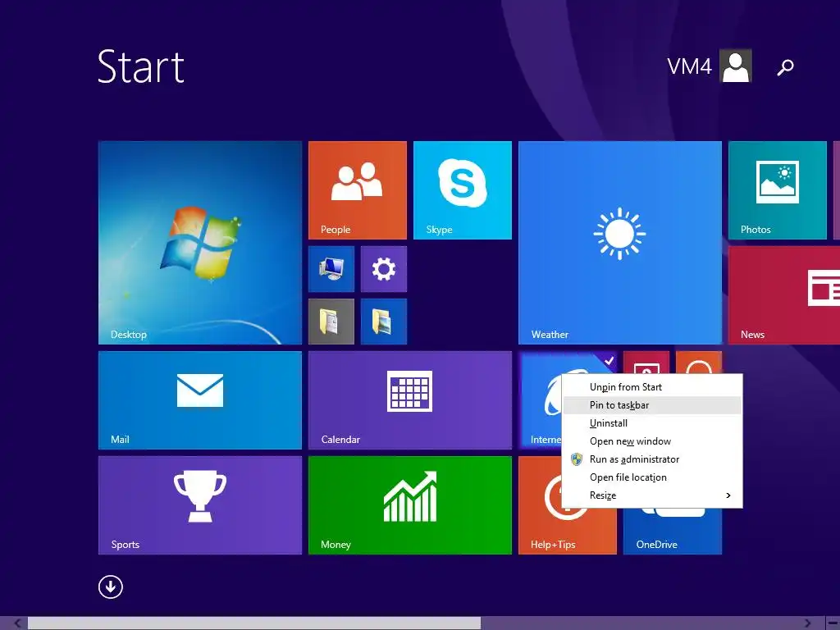840x630 pixels.
Task: Open the Calendar tile
Action: 410,400
